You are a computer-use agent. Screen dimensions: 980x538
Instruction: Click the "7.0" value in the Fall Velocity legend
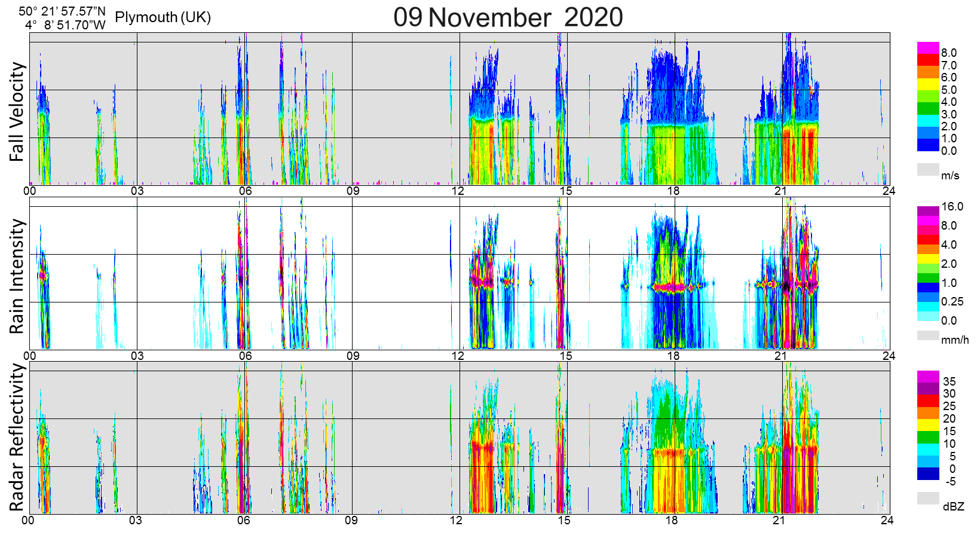(949, 65)
